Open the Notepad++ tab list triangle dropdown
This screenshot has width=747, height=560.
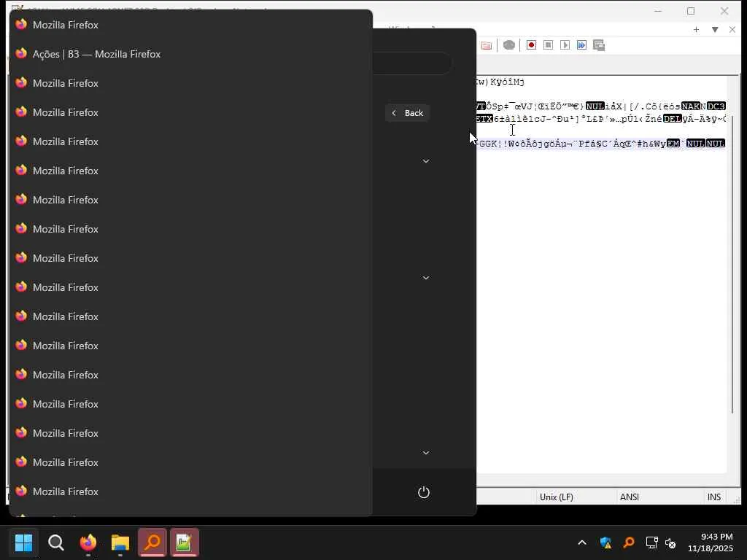click(x=715, y=29)
